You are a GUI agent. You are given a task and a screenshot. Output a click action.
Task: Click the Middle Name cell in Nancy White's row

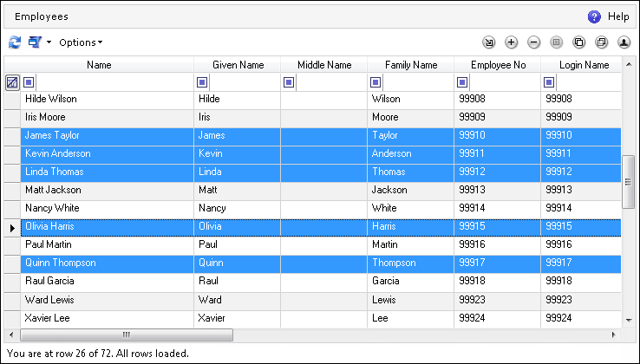click(x=324, y=209)
